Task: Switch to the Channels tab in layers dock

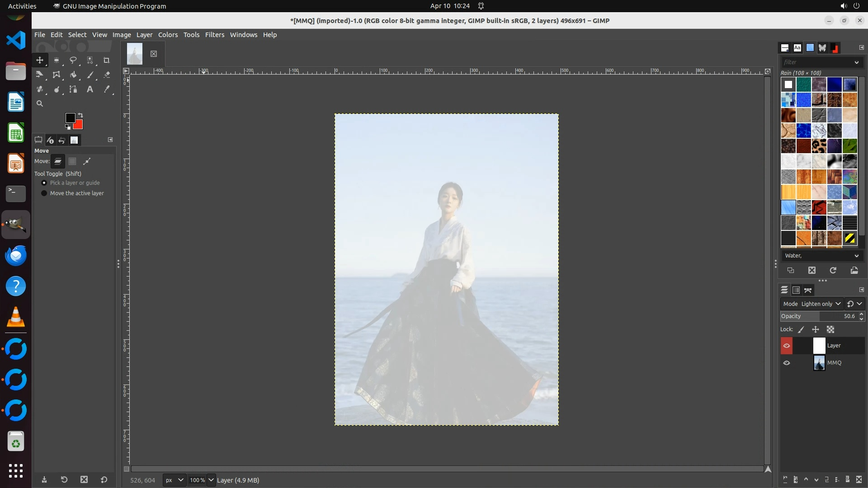Action: 796,290
